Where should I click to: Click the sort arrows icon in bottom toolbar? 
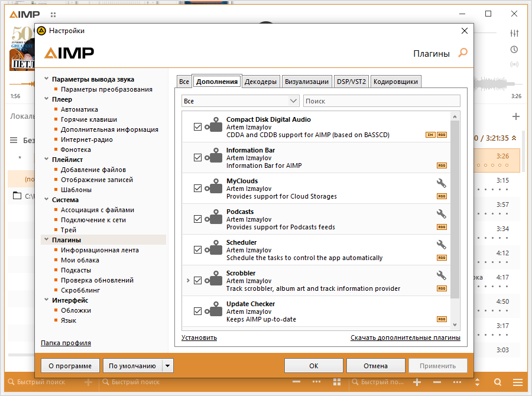[x=478, y=382]
